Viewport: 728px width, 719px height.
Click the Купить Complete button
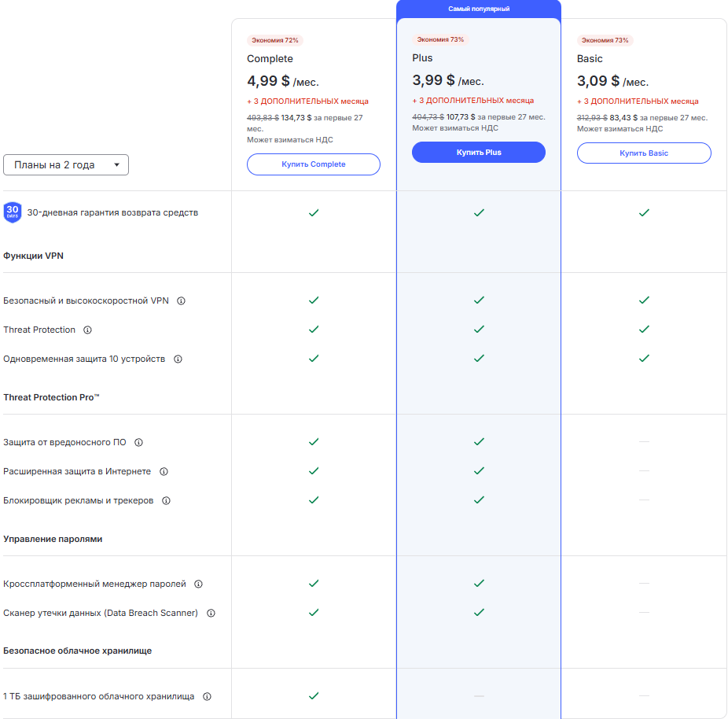tap(314, 164)
